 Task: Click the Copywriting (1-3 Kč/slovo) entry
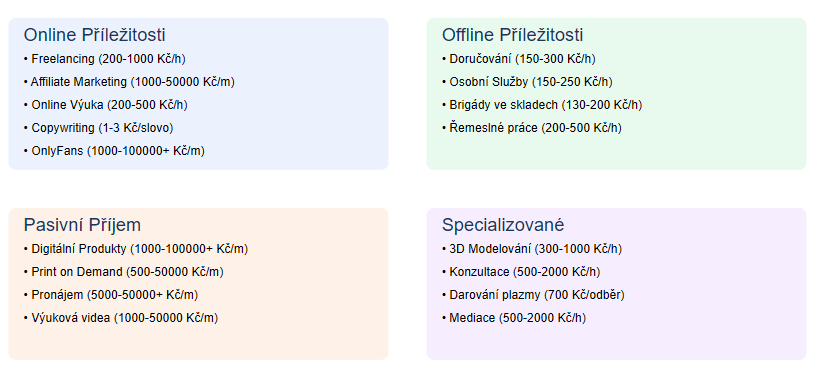click(98, 128)
